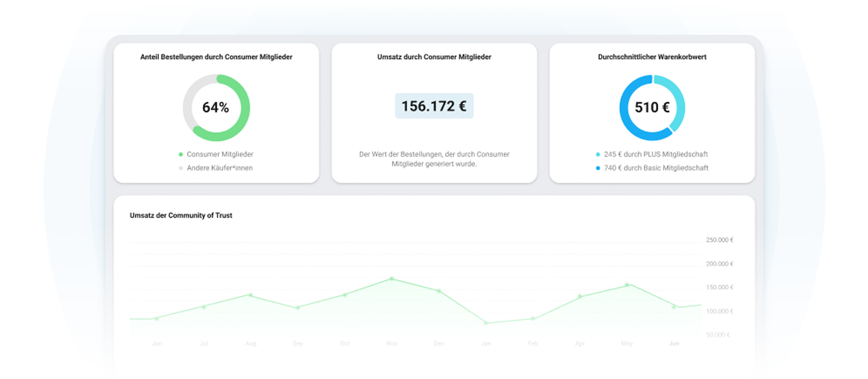This screenshot has width=868, height=379.
Task: Select the line chart data point above Oct
Action: pos(345,295)
